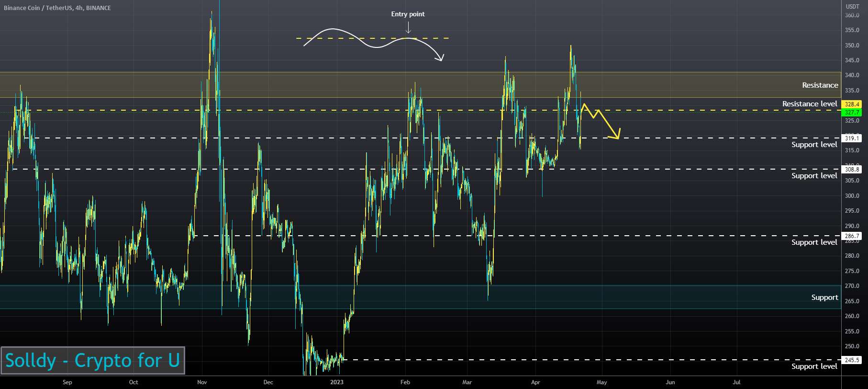The image size is (868, 389).
Task: Click 'May' on the time axis
Action: [x=601, y=382]
